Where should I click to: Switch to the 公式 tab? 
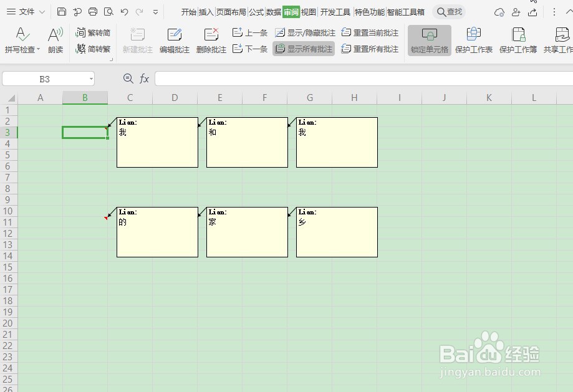click(x=256, y=12)
